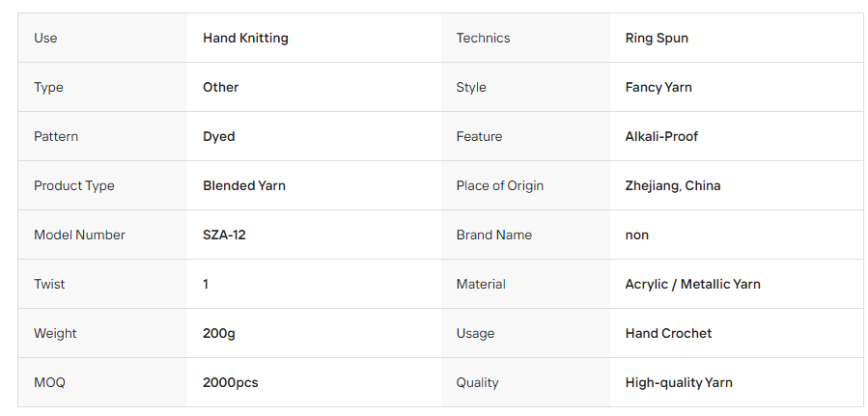
Task: Click the Hand Crochet usage value
Action: tap(668, 334)
